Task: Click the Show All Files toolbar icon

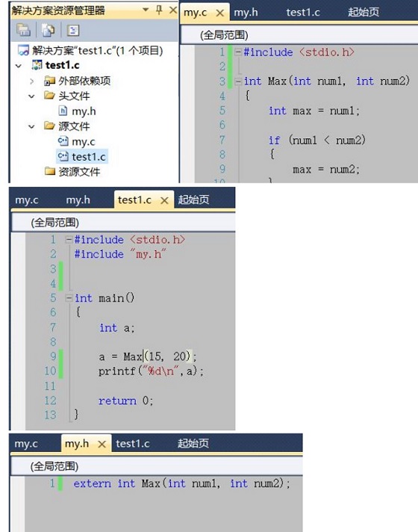Action: tap(48, 30)
